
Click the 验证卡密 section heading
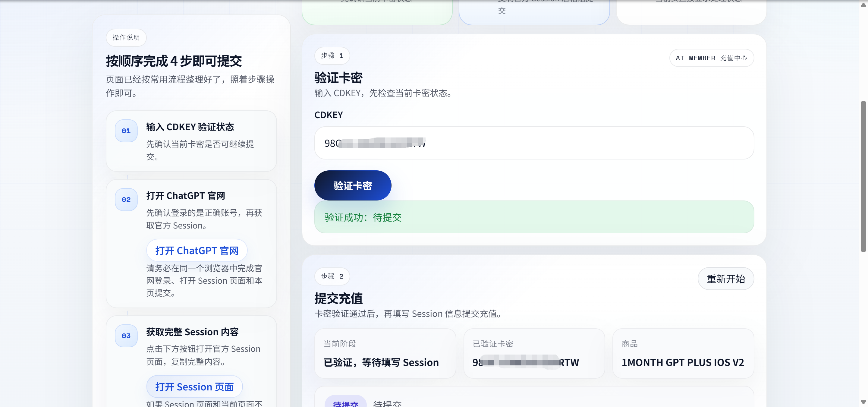(338, 78)
